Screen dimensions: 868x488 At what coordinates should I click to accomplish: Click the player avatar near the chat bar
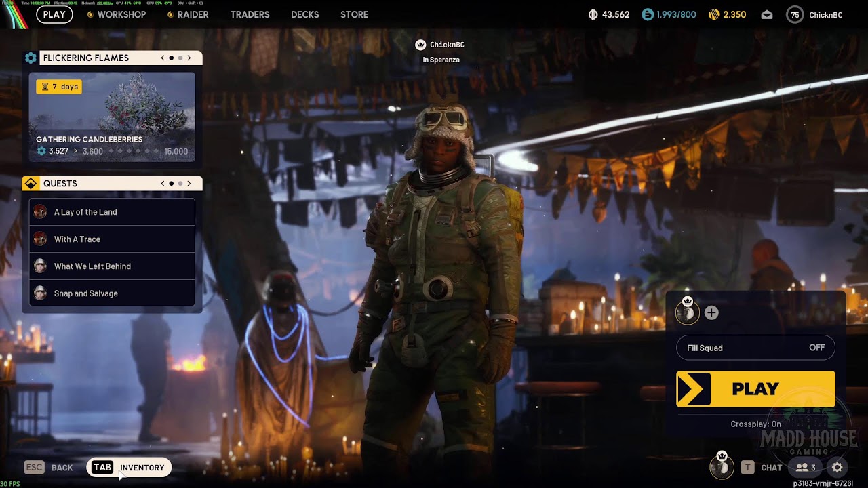(722, 466)
